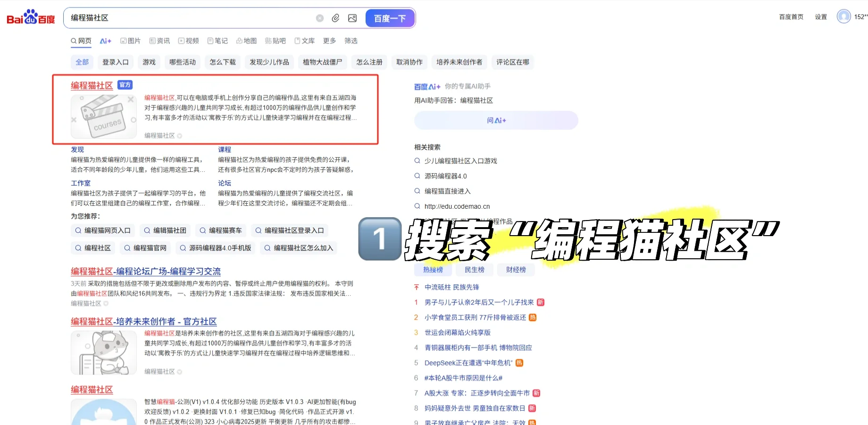The height and width of the screenshot is (425, 868).
Task: Clear search text using the X icon
Action: pyautogui.click(x=319, y=18)
